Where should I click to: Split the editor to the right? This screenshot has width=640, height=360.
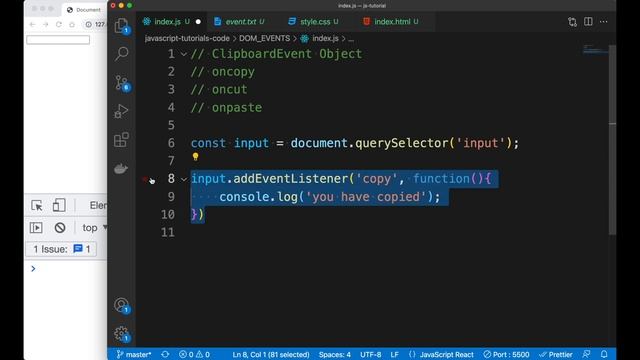pos(588,21)
